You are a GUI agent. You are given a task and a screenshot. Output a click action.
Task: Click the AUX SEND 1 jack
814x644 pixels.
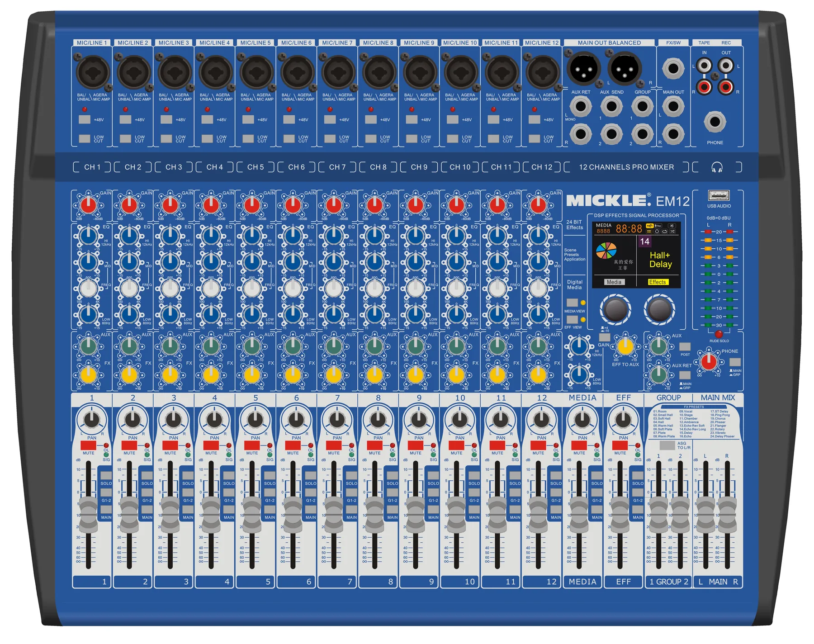(611, 107)
